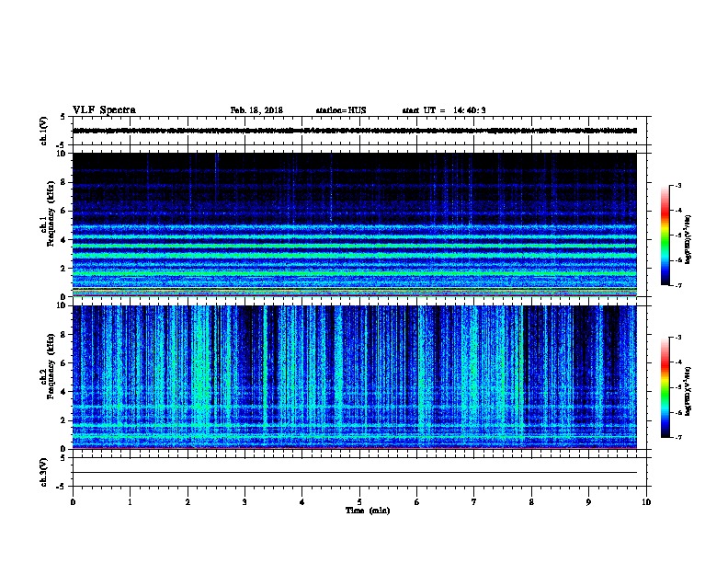This screenshot has width=728, height=563.
Task: Click the "-3" label atop ch.1 colorbar
Action: point(678,185)
